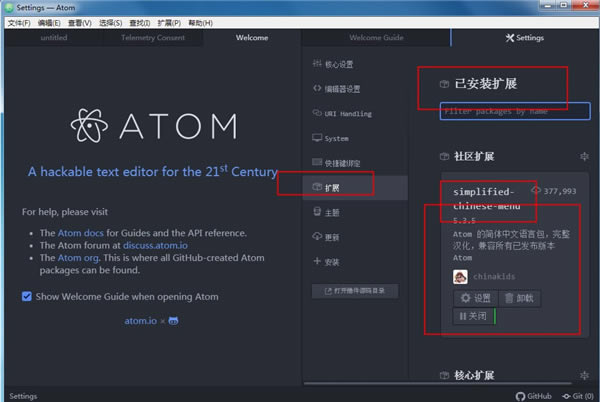Screen dimensions: 600x402
Task: Click the themes paint bucket icon
Action: 317,212
